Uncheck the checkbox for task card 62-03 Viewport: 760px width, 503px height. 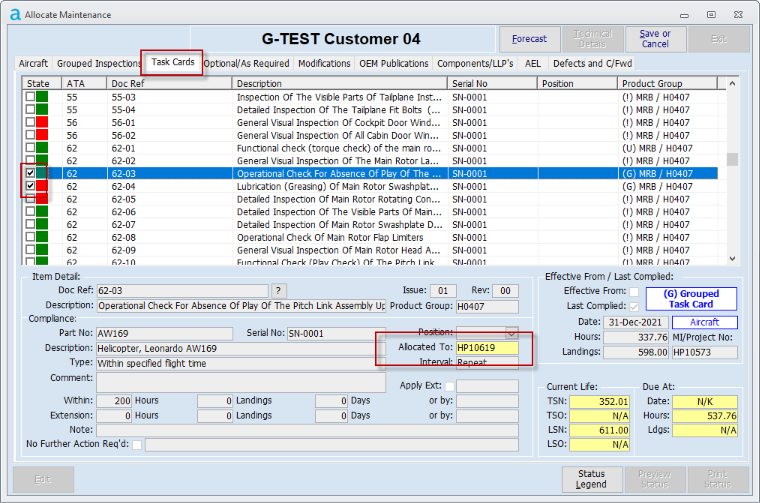tap(31, 173)
